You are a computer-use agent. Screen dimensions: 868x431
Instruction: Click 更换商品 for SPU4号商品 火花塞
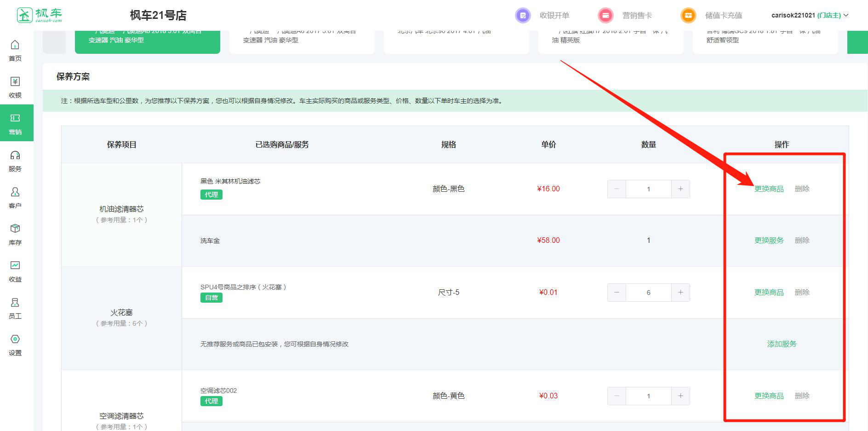click(x=769, y=293)
